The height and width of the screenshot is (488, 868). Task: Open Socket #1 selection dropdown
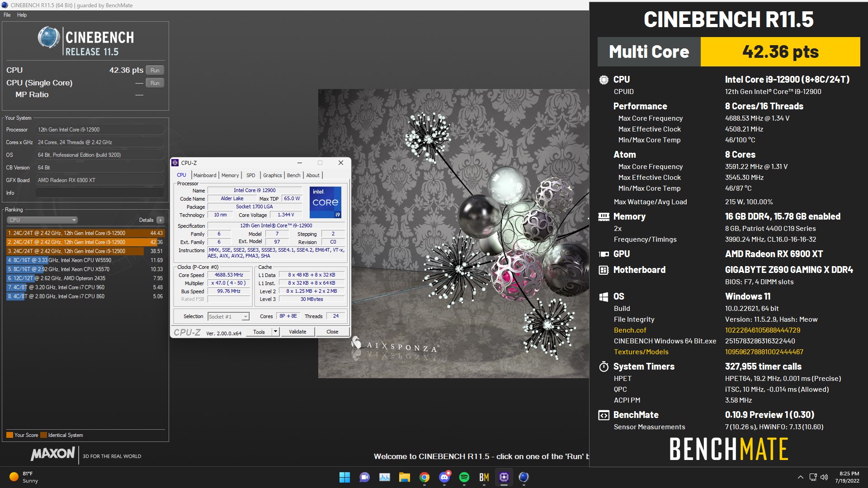[228, 317]
